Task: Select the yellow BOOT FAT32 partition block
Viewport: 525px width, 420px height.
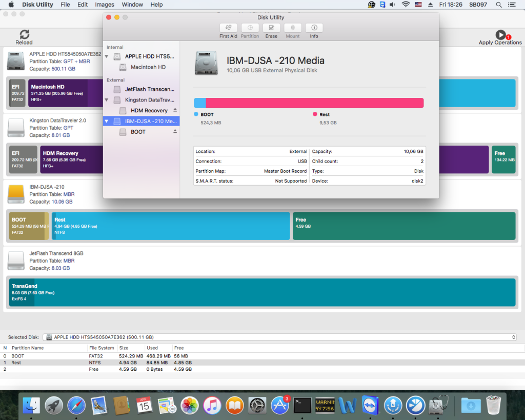Action: point(29,226)
